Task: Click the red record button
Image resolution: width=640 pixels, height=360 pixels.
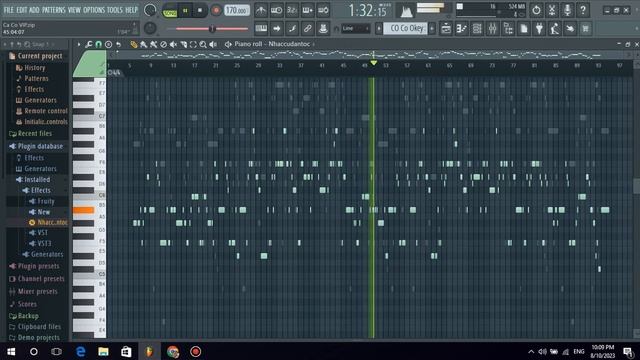Action: [216, 11]
